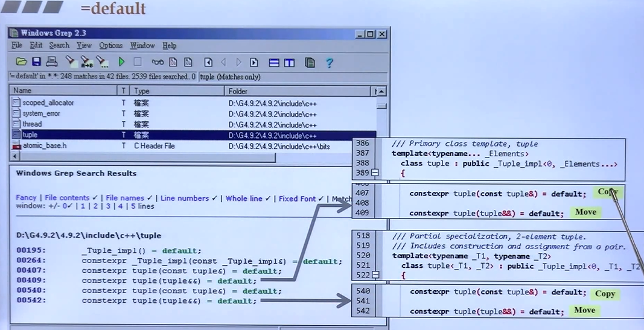644x330 pixels.
Task: Sort file list by Type column
Action: pos(177,90)
